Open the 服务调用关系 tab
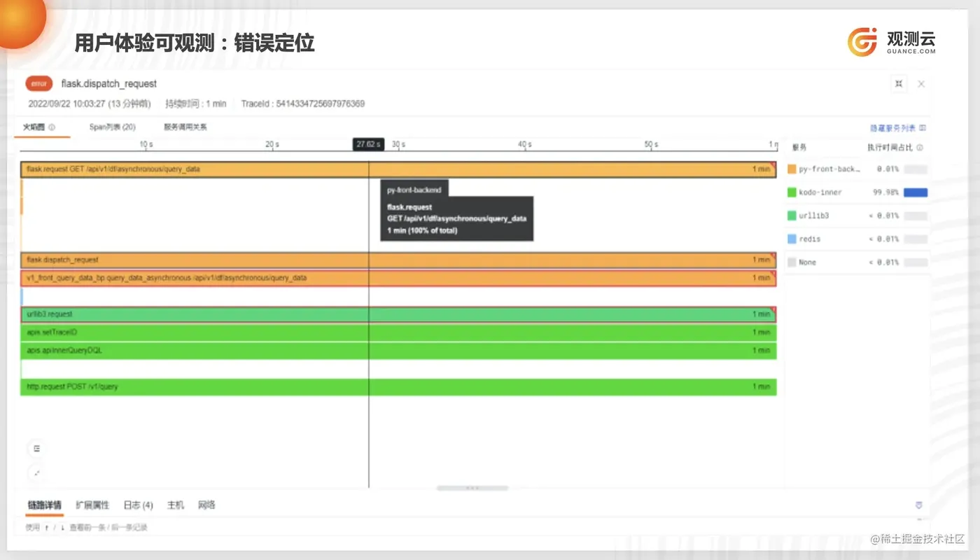 [185, 127]
